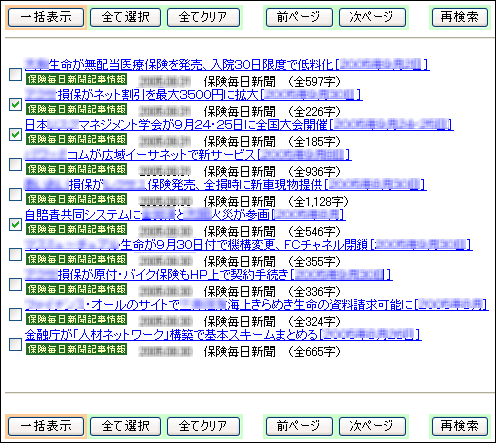Click 保険毎日新聞記事情報 badge beside 全185字 entry
This screenshot has width=496, height=443.
click(x=76, y=139)
